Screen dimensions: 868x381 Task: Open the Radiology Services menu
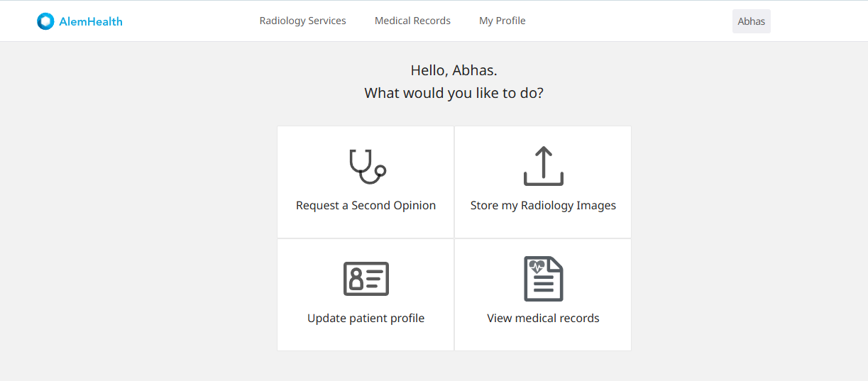pyautogui.click(x=303, y=21)
